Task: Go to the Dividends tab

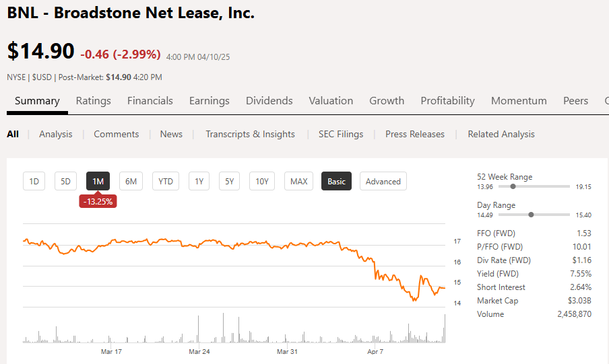Action: [269, 101]
